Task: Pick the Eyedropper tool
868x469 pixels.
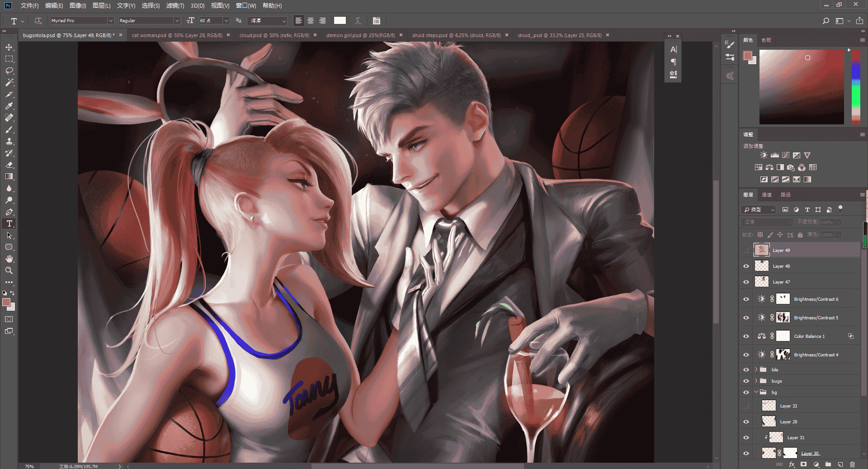Action: click(9, 106)
